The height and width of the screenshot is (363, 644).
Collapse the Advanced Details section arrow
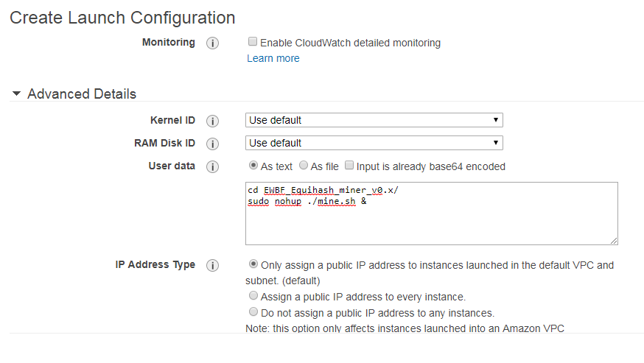(x=16, y=94)
